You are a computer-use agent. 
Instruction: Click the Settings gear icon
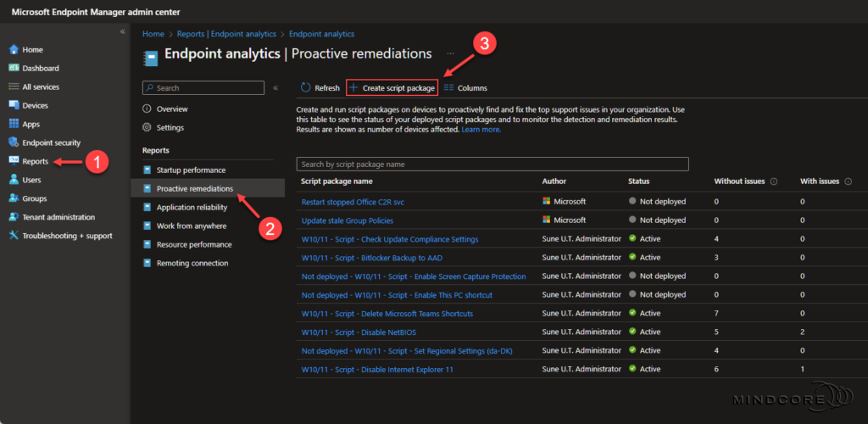tap(147, 127)
